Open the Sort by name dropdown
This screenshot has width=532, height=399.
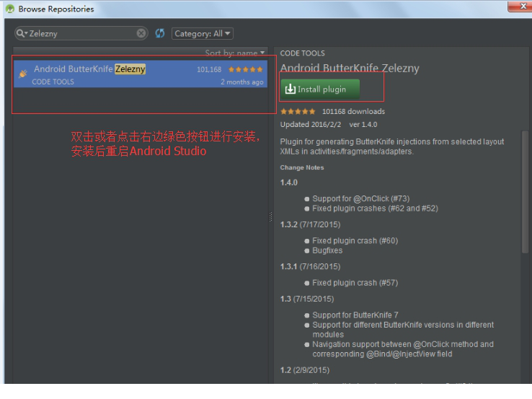tap(235, 53)
